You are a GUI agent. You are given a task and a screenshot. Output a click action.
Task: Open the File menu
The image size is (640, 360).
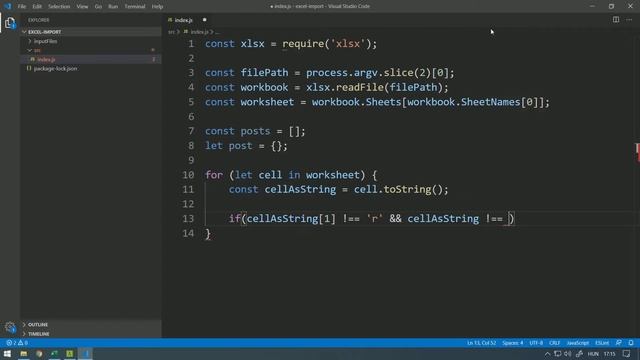pyautogui.click(x=22, y=6)
